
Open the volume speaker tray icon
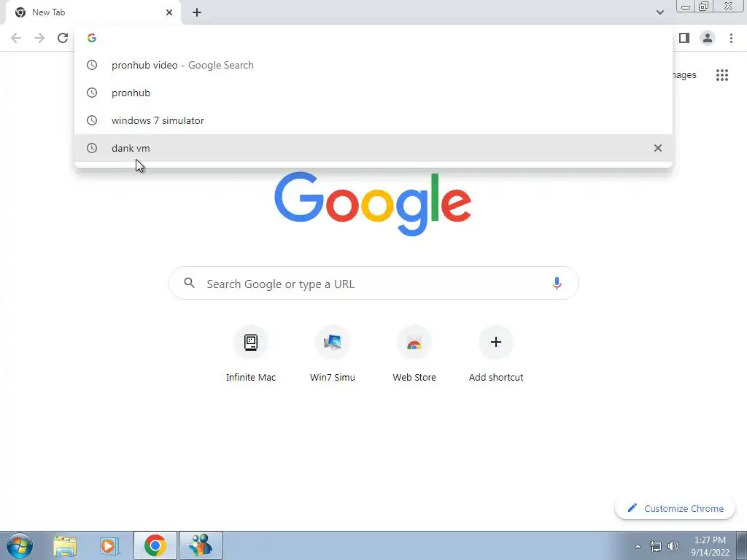click(x=673, y=546)
